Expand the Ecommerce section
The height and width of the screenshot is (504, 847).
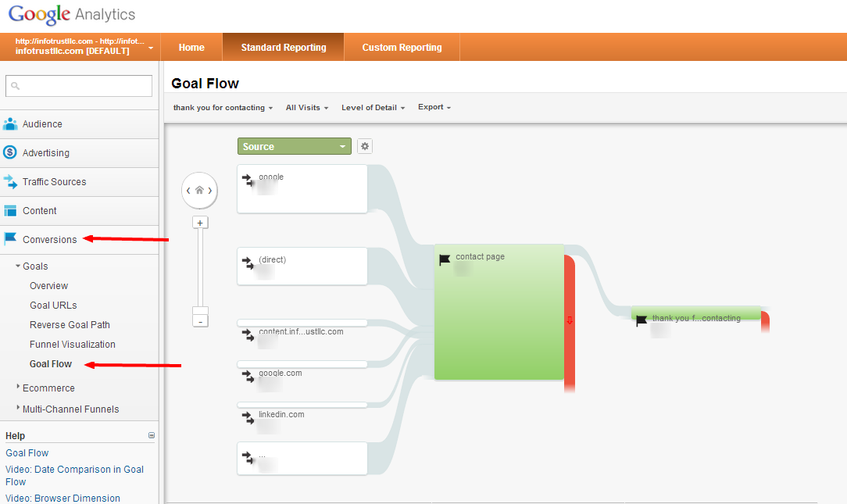pyautogui.click(x=48, y=388)
